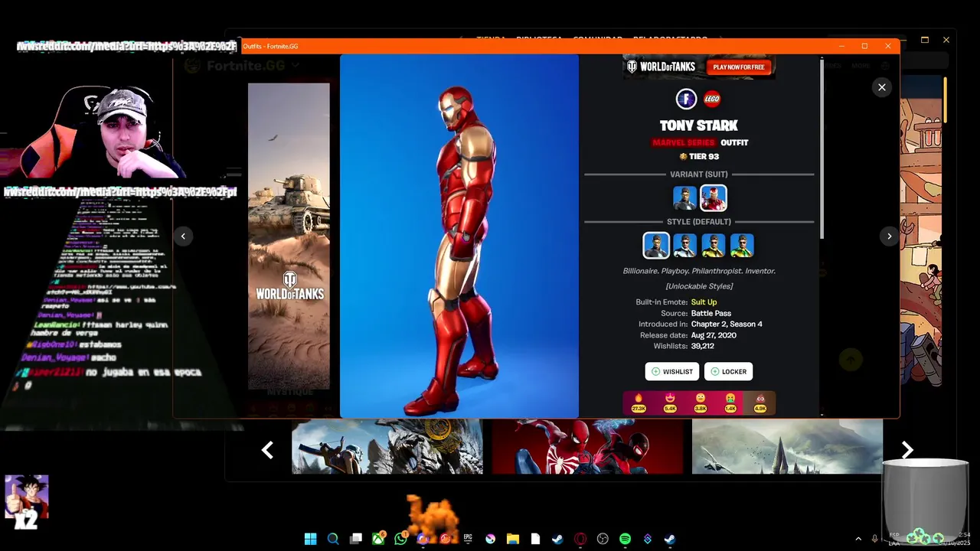The height and width of the screenshot is (551, 980).
Task: Click the detail panel vertical scrollbar
Action: 822,149
